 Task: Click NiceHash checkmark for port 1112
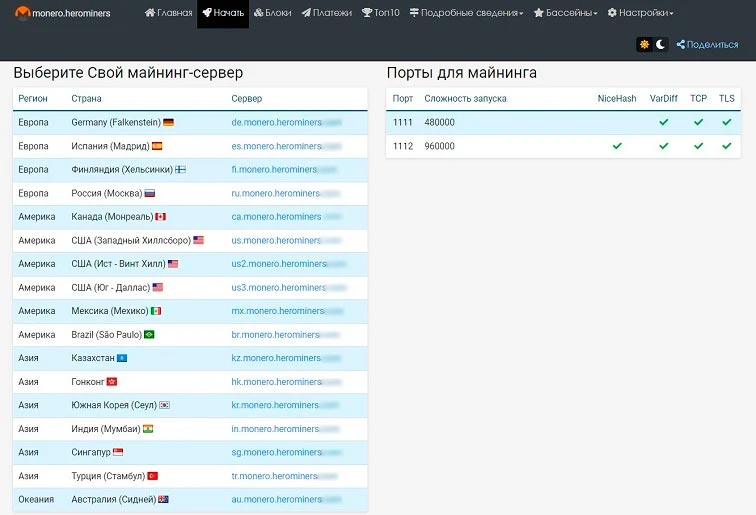[x=617, y=146]
